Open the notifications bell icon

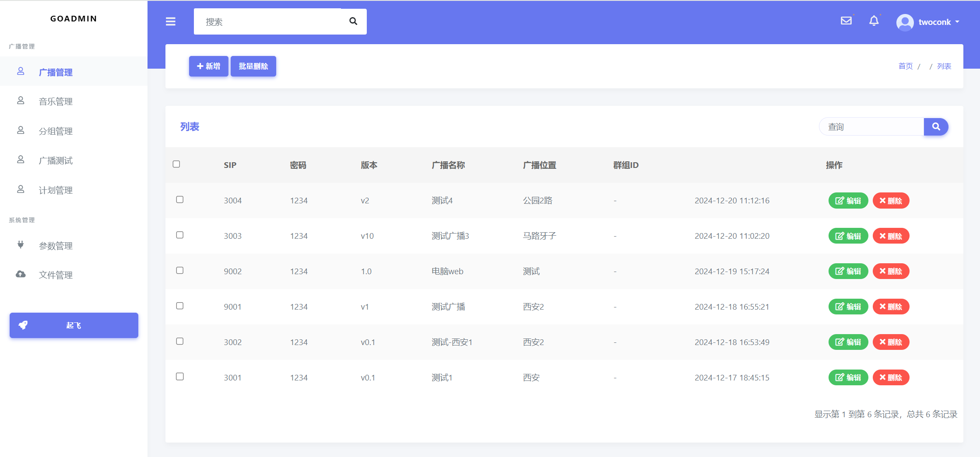pos(874,20)
